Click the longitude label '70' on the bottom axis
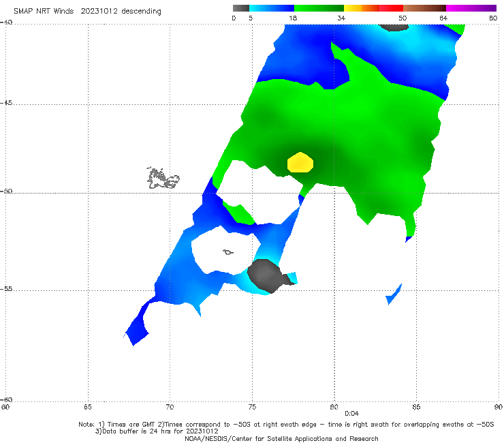This screenshot has width=504, height=443. (x=170, y=408)
